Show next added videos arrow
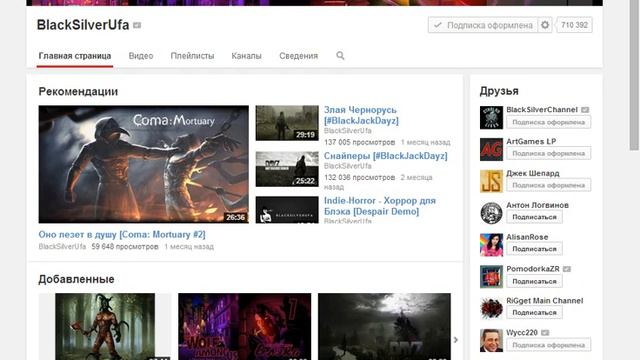 (456, 340)
